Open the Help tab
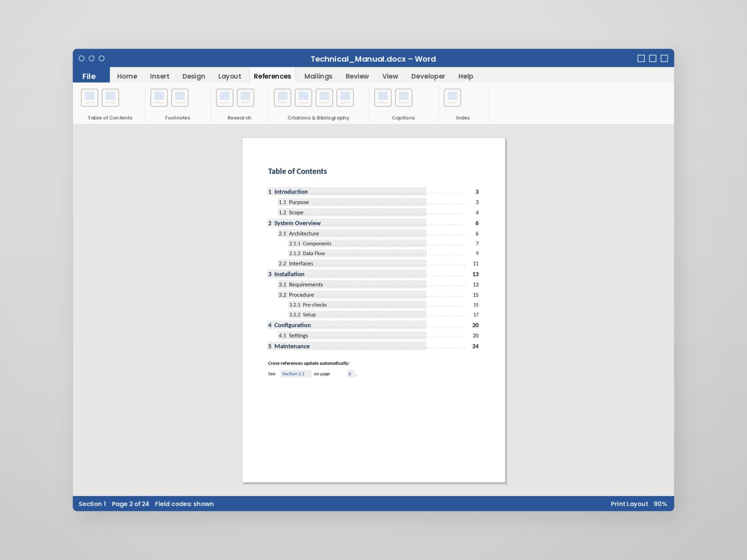This screenshot has width=747, height=560. point(466,76)
